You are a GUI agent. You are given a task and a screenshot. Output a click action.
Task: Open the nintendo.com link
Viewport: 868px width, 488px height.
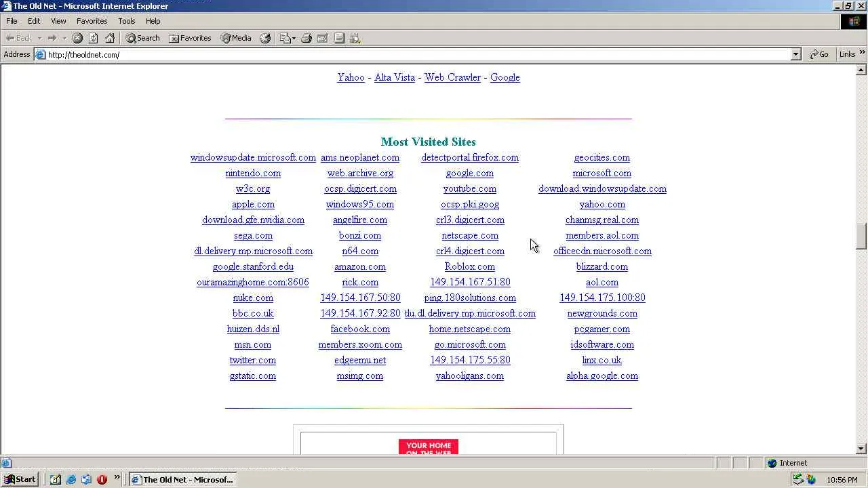[x=253, y=173]
